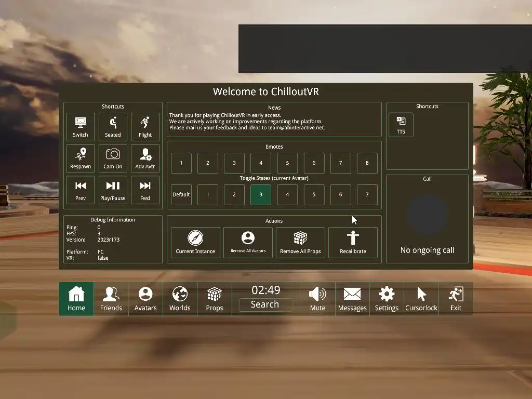Viewport: 532px width, 399px height.
Task: Click the call avatar circle
Action: tap(427, 215)
